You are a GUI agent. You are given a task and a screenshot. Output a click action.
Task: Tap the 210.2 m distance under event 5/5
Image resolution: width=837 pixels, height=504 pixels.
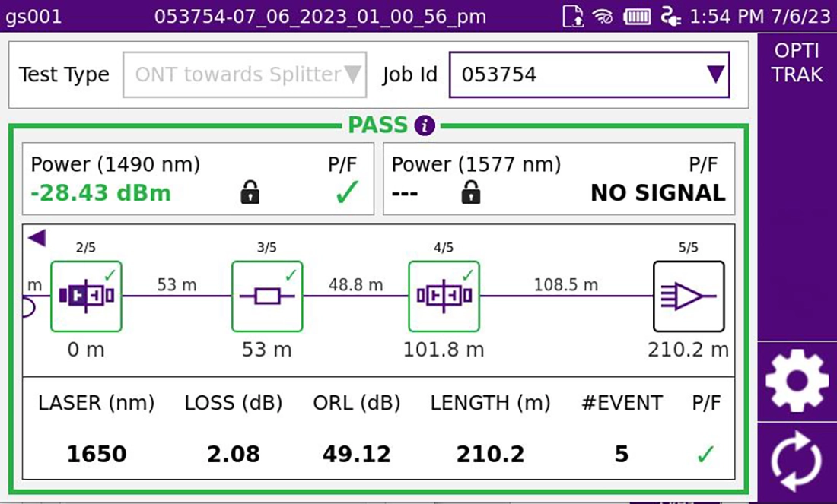[x=688, y=350]
